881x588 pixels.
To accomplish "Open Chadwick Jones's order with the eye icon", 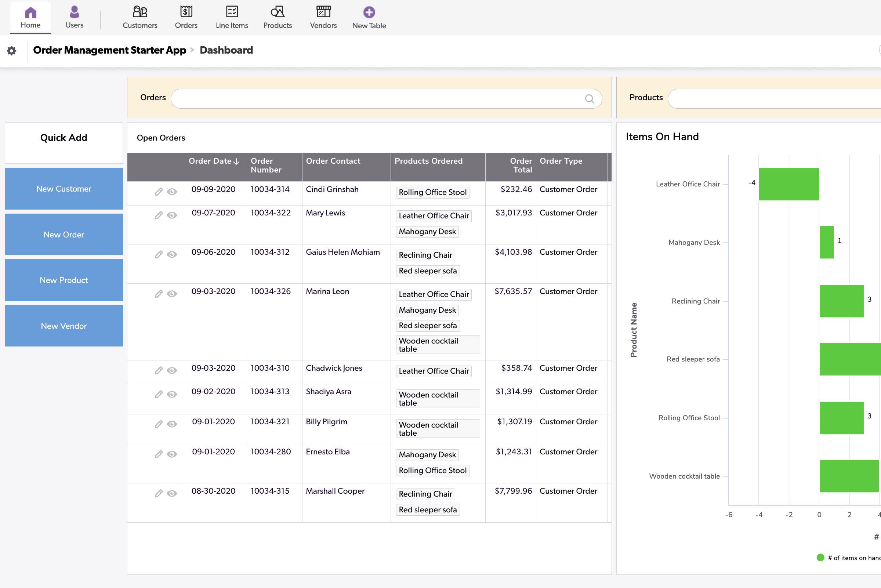I will (x=172, y=370).
